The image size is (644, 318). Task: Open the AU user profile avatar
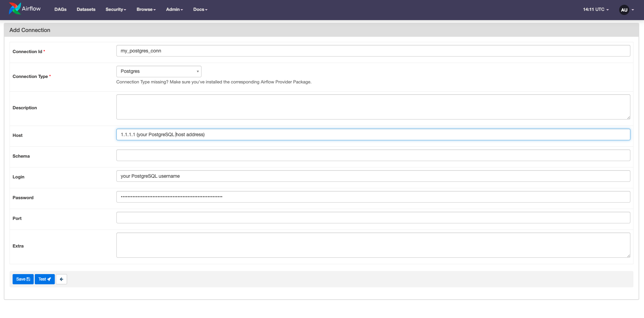[624, 10]
